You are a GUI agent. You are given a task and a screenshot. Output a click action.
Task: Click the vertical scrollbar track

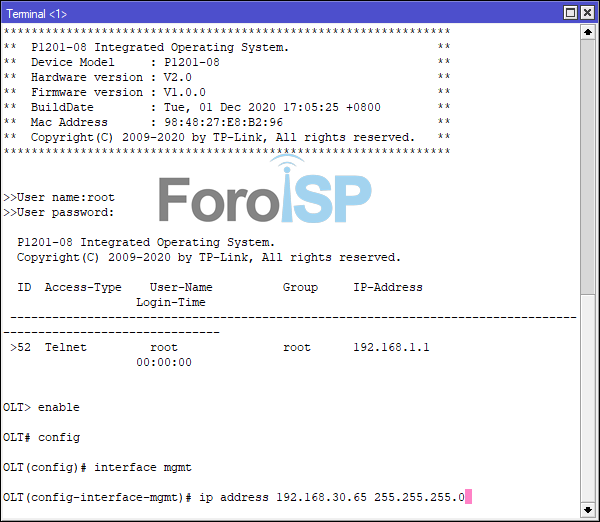click(x=587, y=270)
